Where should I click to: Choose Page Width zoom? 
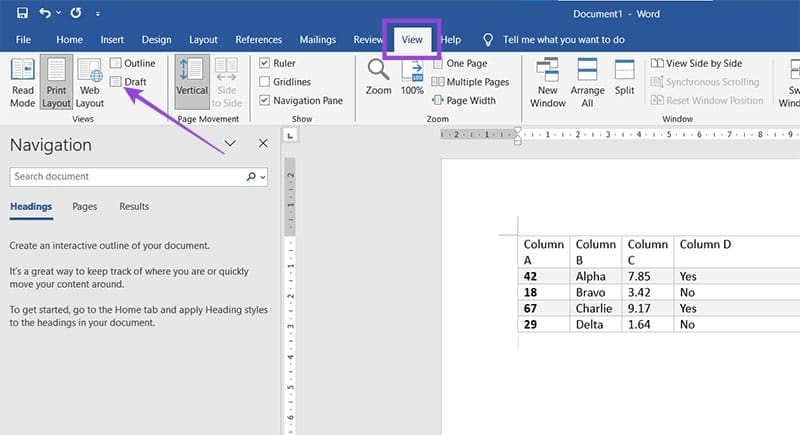(464, 100)
